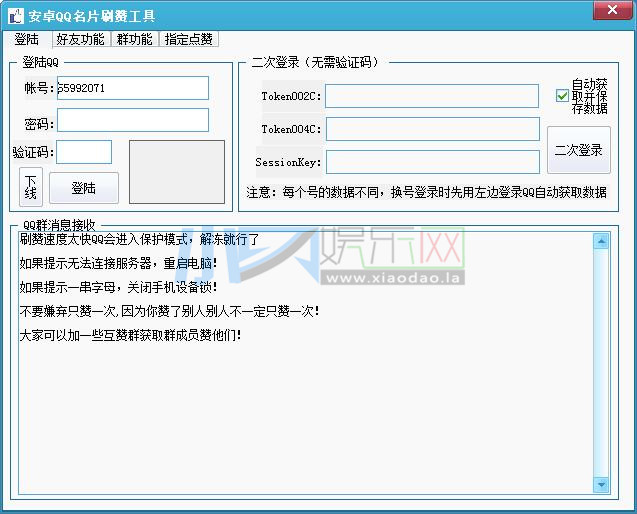Focus the 帐号 input field
This screenshot has width=637, height=514.
[x=133, y=88]
